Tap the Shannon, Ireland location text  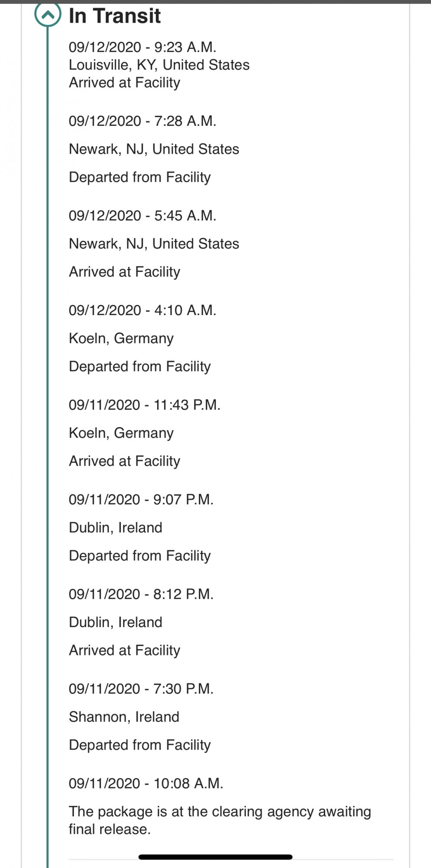click(124, 717)
